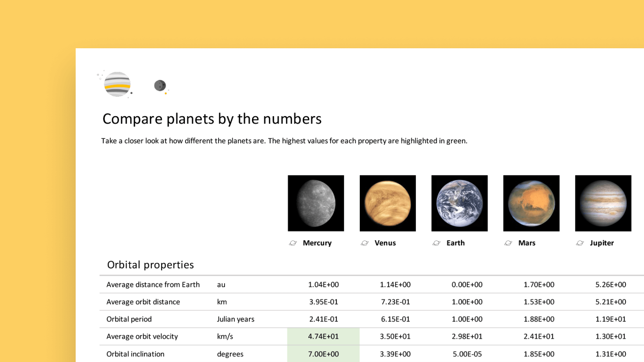Select the 'Orbital properties' section heading

(x=151, y=265)
